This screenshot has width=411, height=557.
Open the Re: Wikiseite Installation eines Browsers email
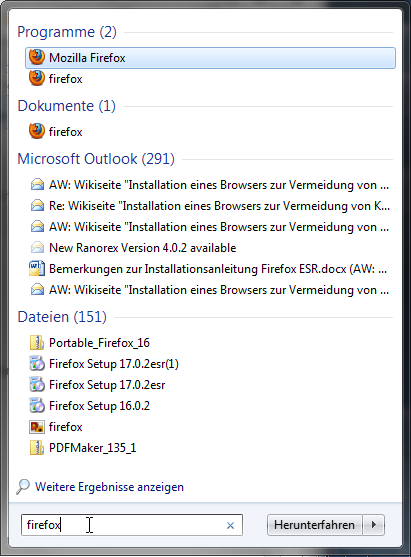210,206
